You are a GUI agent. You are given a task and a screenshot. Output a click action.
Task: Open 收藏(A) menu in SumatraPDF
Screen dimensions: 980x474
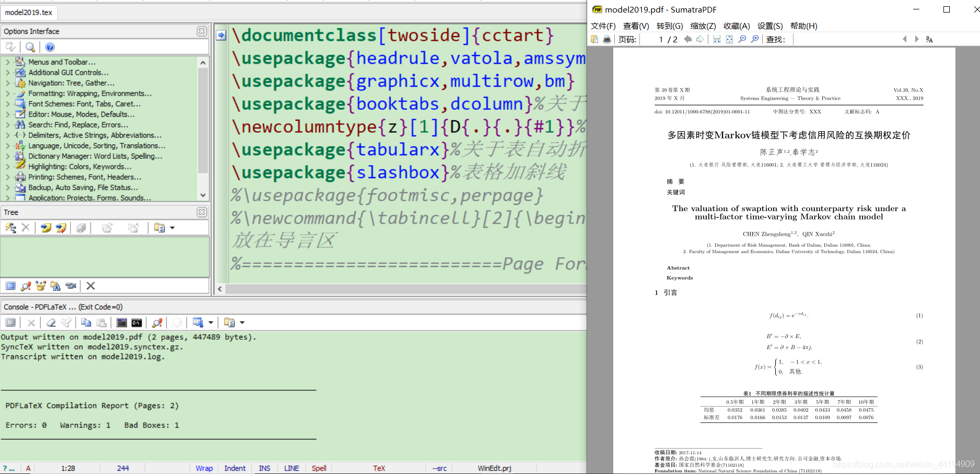pyautogui.click(x=737, y=26)
